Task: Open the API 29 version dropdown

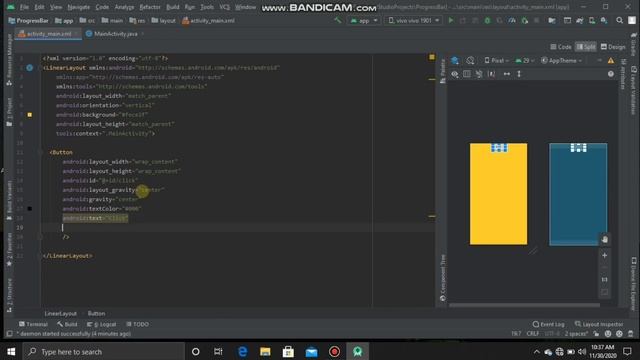Action: point(524,60)
